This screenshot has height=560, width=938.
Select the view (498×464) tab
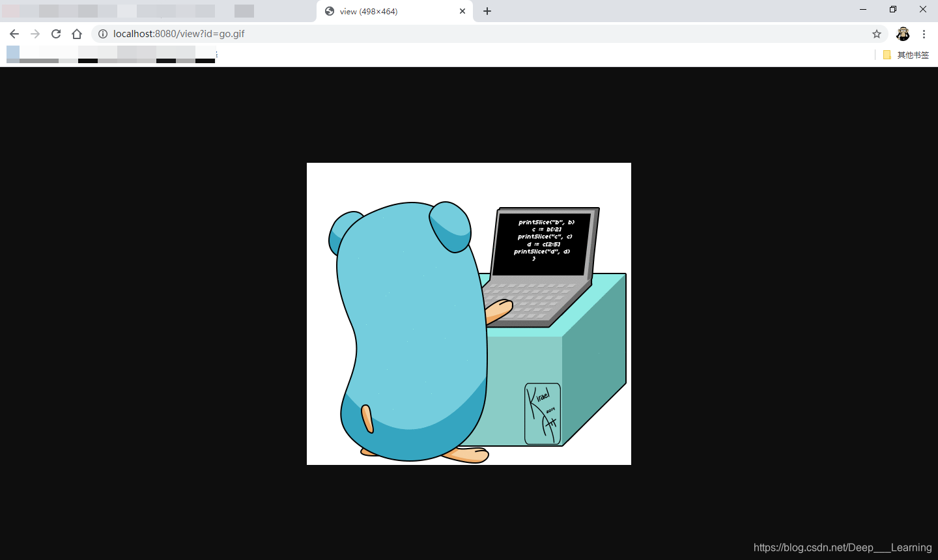395,11
